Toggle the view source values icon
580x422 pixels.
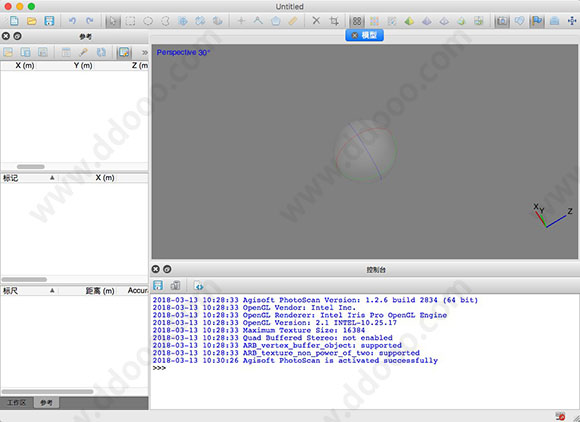pyautogui.click(x=124, y=52)
